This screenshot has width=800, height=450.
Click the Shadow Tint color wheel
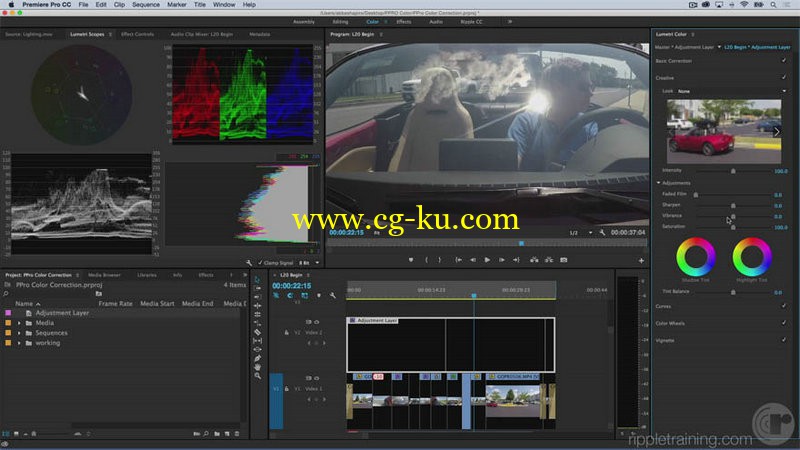tap(696, 257)
